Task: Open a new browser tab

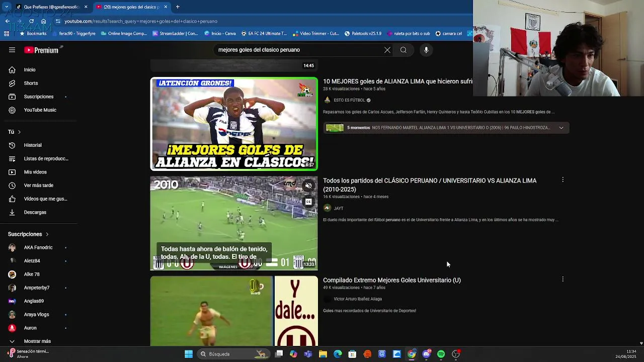Action: click(x=178, y=7)
